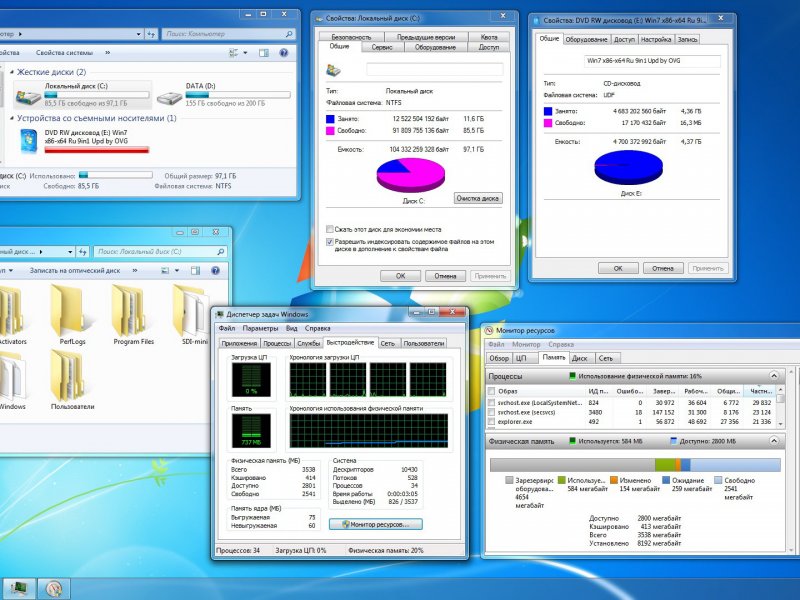Open the address bar dropdown in the Локальный диск (C:) explorer window

70,252
